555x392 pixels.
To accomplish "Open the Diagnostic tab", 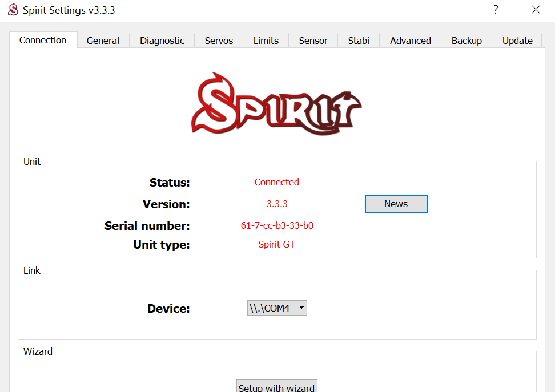I will [x=162, y=41].
